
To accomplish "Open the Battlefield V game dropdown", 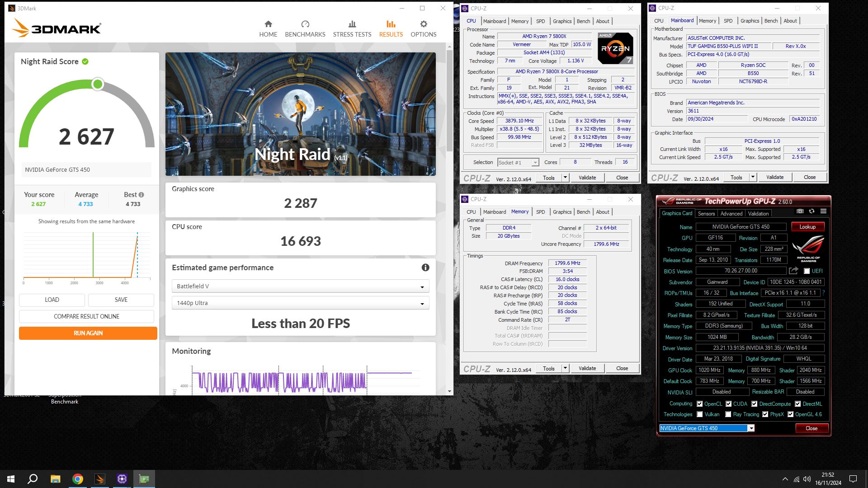I will point(300,286).
